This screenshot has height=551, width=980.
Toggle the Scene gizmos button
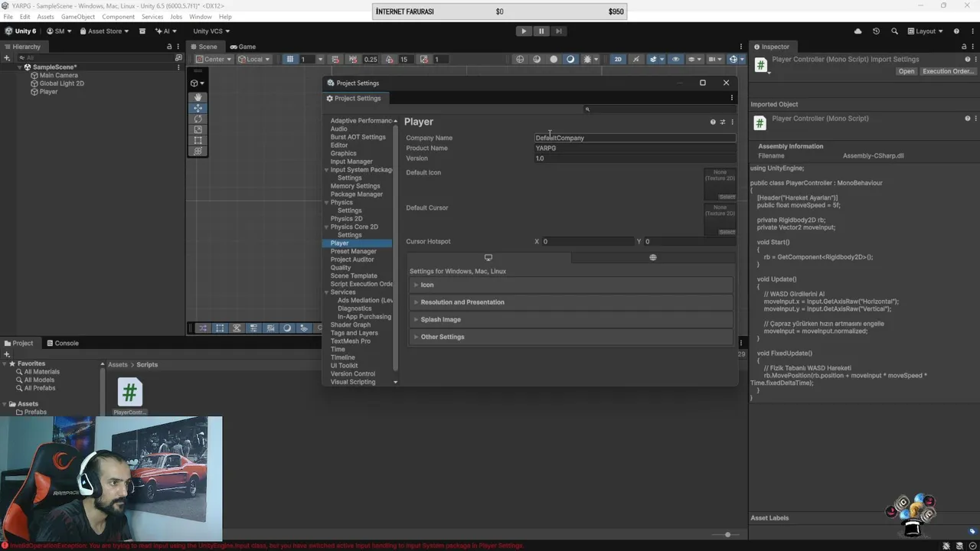point(733,59)
